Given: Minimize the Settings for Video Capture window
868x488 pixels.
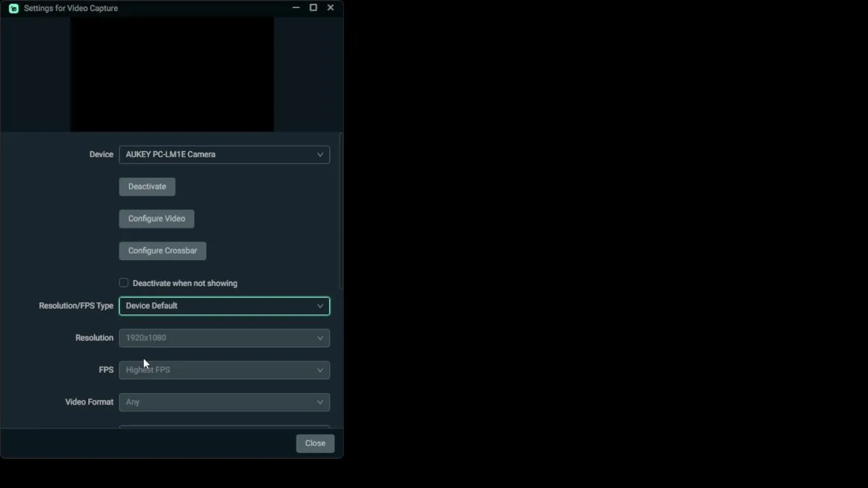Looking at the screenshot, I should (x=296, y=7).
